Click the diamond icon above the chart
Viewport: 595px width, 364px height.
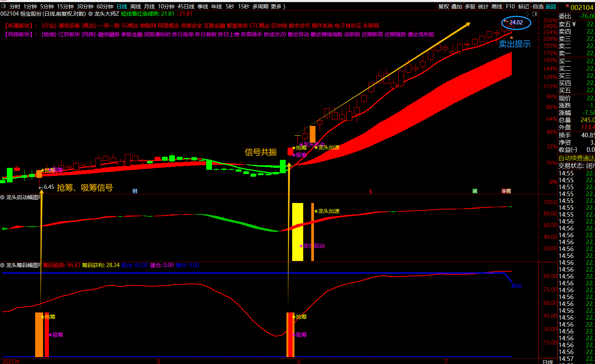528,14
